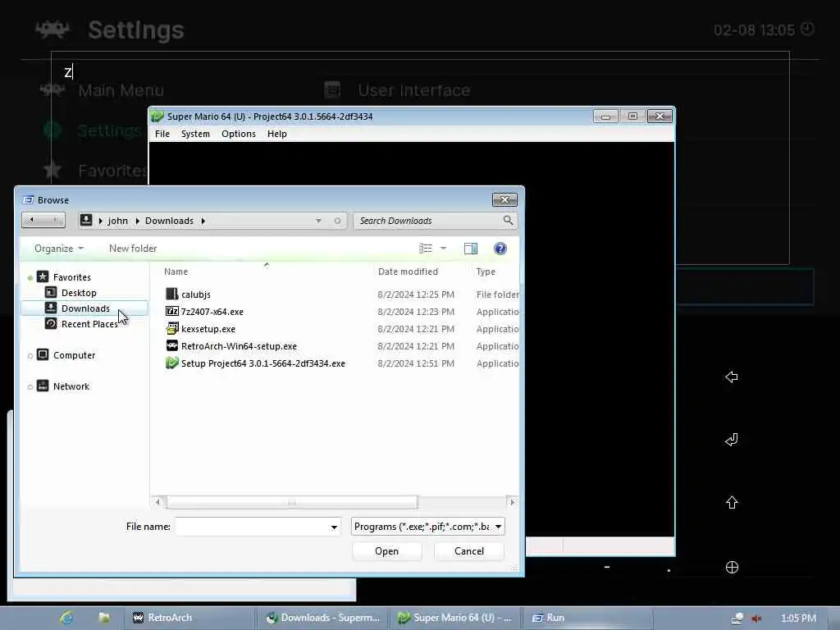
Task: Click the Open button
Action: point(387,551)
